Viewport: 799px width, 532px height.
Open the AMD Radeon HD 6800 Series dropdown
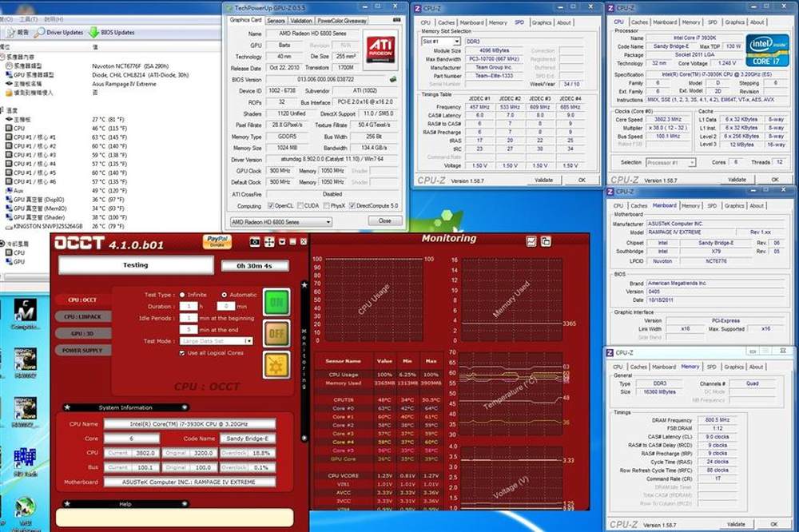pyautogui.click(x=328, y=222)
